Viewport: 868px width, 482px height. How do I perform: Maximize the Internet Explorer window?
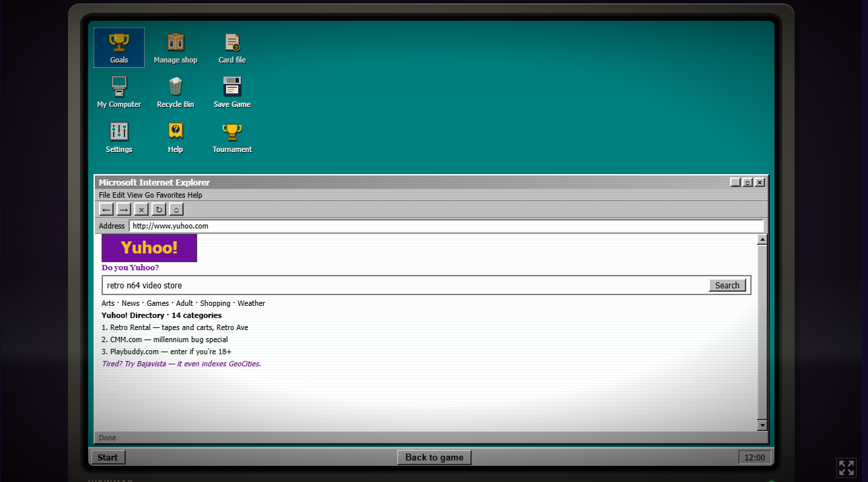point(748,182)
